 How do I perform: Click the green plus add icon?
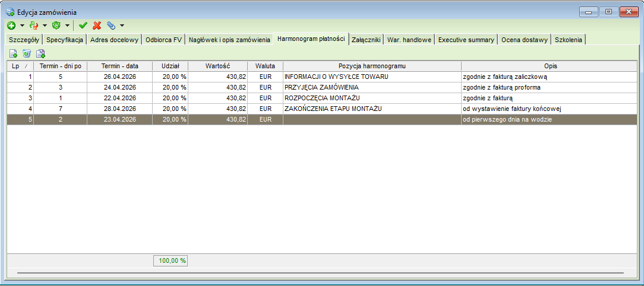coord(11,26)
